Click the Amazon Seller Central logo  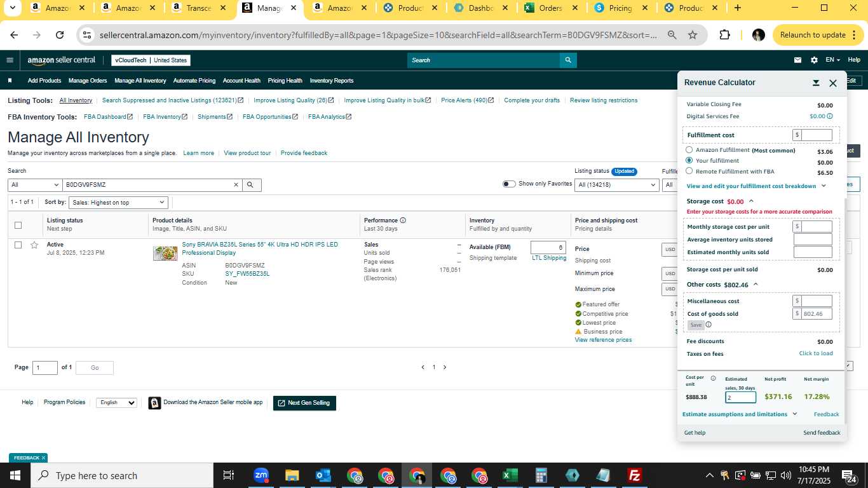click(61, 60)
